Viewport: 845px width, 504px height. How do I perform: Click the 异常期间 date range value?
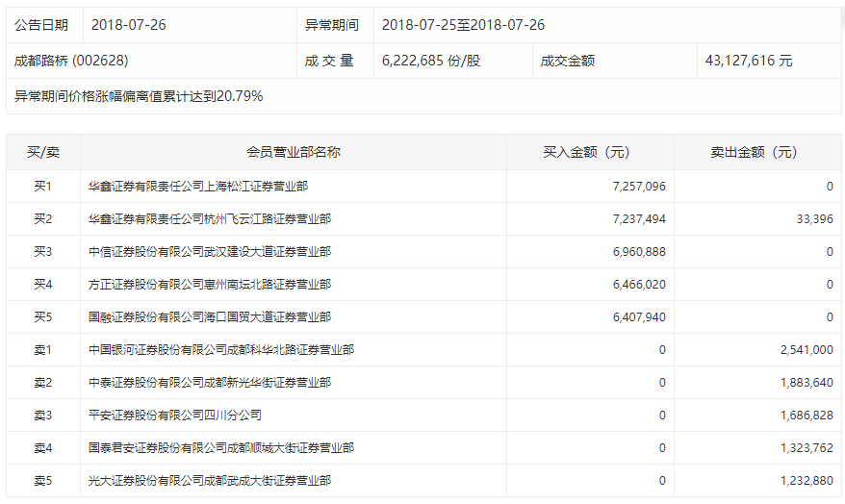463,25
